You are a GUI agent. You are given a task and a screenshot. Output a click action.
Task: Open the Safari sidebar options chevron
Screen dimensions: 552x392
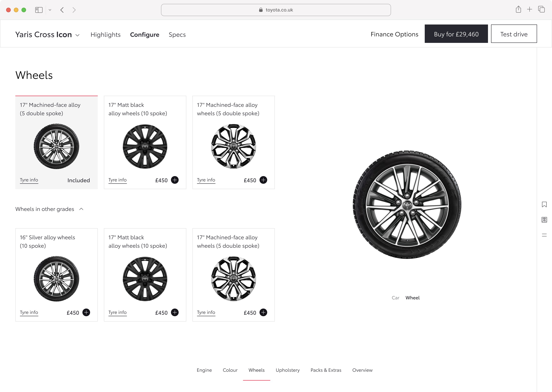pos(50,10)
